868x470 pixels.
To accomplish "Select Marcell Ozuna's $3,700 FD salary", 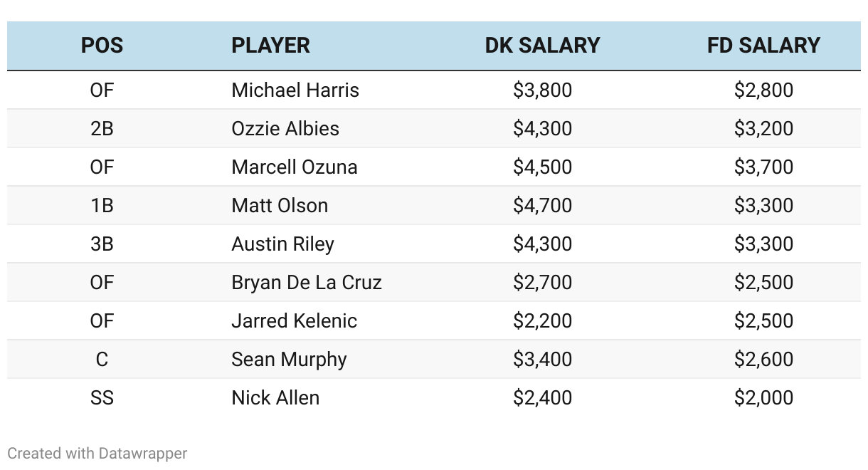I will (763, 167).
